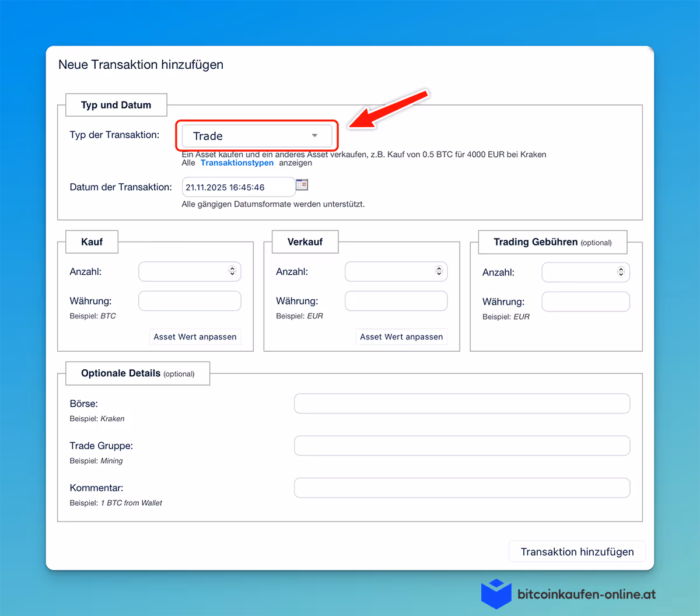Select the Optionale Details section tab

point(137,373)
